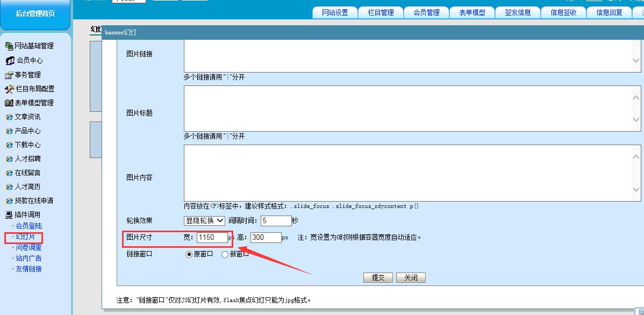Click the 提交 button
Screen dimensions: 644x315
[378, 277]
